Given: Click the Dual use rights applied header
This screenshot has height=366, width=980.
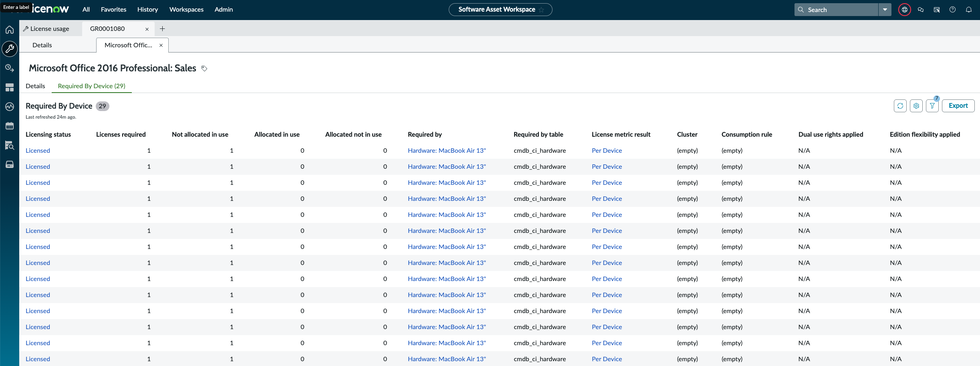Looking at the screenshot, I should coord(831,134).
